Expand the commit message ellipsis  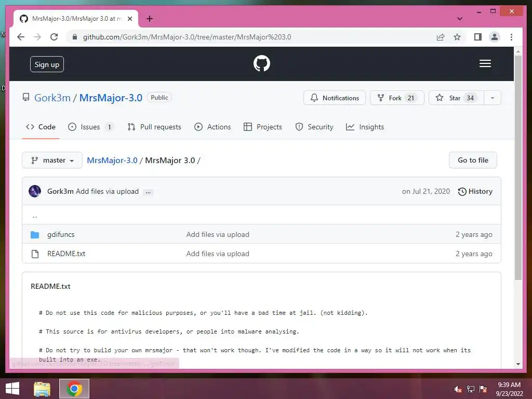click(x=148, y=192)
